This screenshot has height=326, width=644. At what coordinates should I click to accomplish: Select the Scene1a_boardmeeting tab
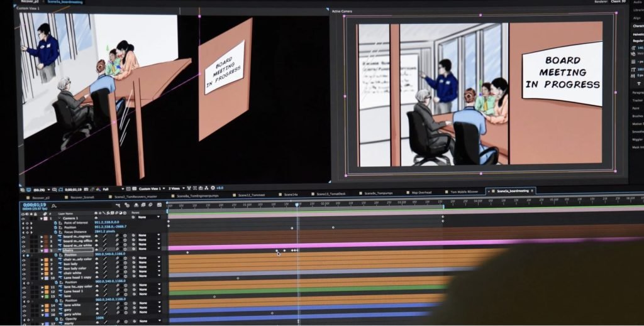(x=513, y=191)
